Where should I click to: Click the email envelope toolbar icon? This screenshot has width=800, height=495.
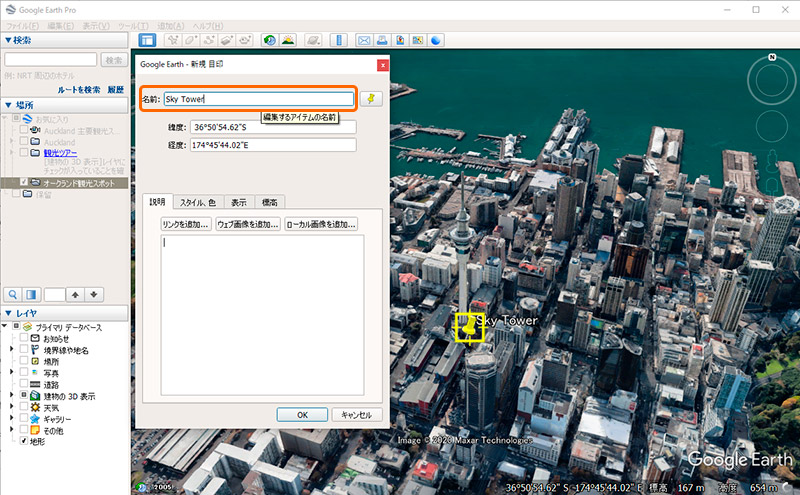pos(365,40)
